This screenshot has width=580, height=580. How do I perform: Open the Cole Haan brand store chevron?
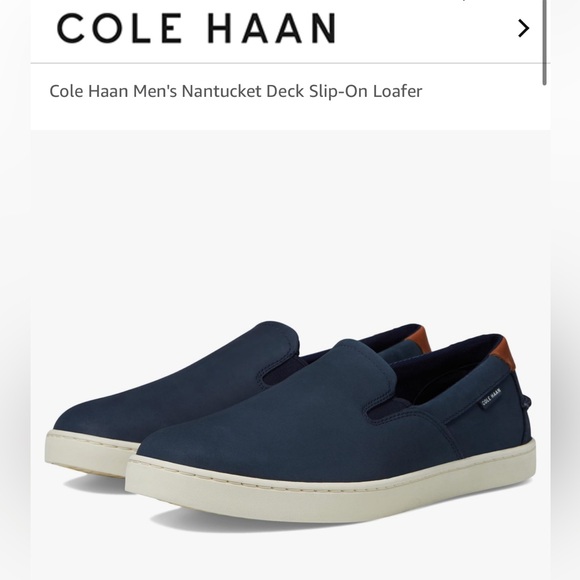pyautogui.click(x=523, y=28)
